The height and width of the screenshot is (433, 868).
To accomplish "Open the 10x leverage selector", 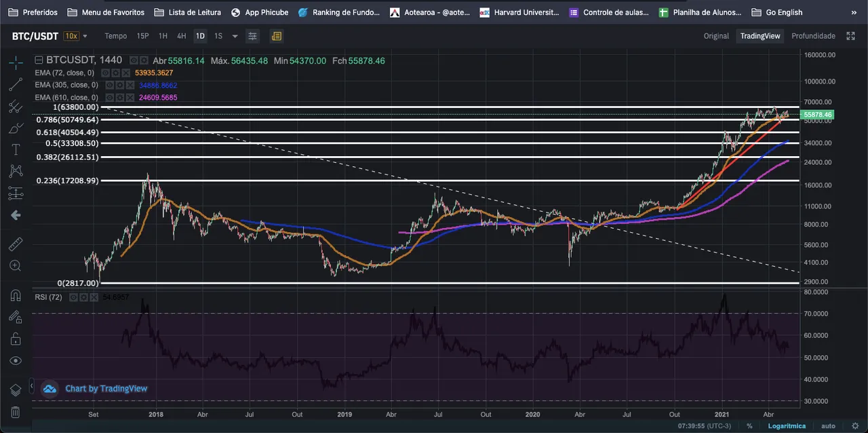I will point(71,36).
